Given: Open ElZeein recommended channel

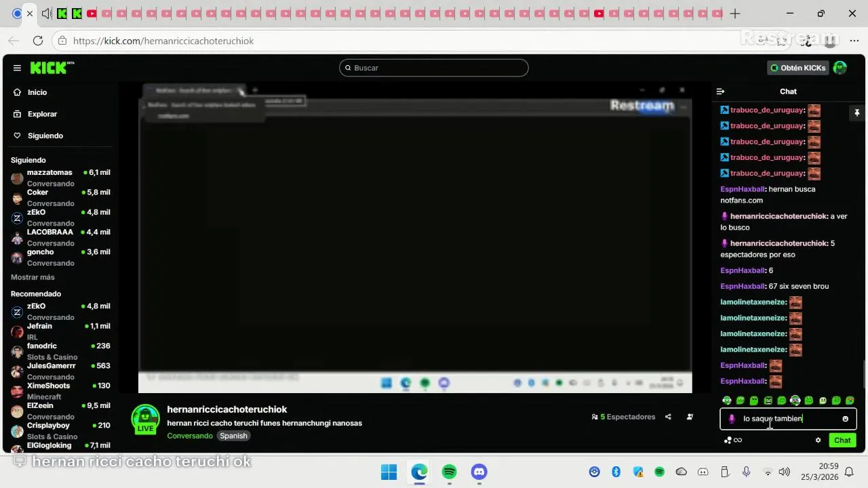Looking at the screenshot, I should click(x=60, y=411).
